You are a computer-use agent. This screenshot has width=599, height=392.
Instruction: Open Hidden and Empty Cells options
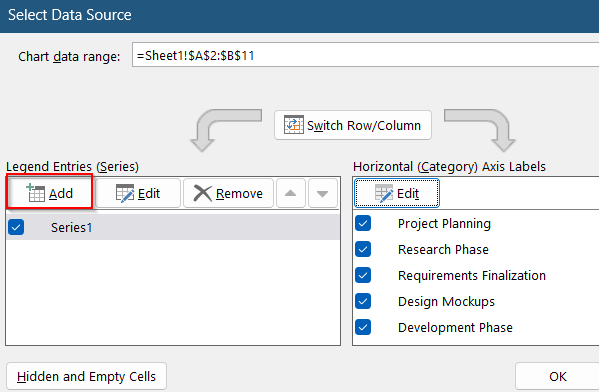coord(86,376)
